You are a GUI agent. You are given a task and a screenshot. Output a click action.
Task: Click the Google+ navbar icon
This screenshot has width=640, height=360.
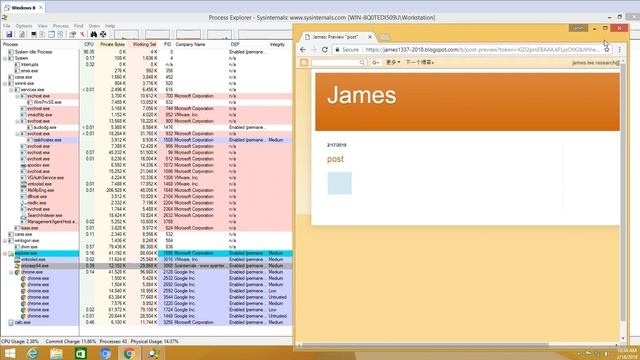pyautogui.click(x=376, y=62)
